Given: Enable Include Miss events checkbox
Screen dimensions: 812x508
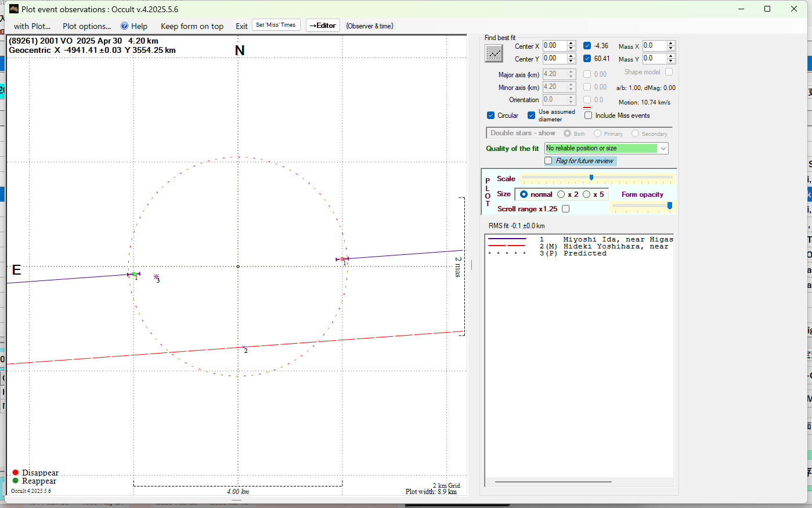Looking at the screenshot, I should pyautogui.click(x=588, y=116).
